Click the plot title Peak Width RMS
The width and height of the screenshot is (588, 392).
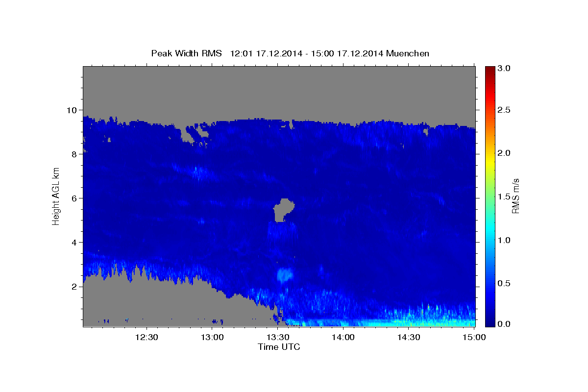click(186, 53)
